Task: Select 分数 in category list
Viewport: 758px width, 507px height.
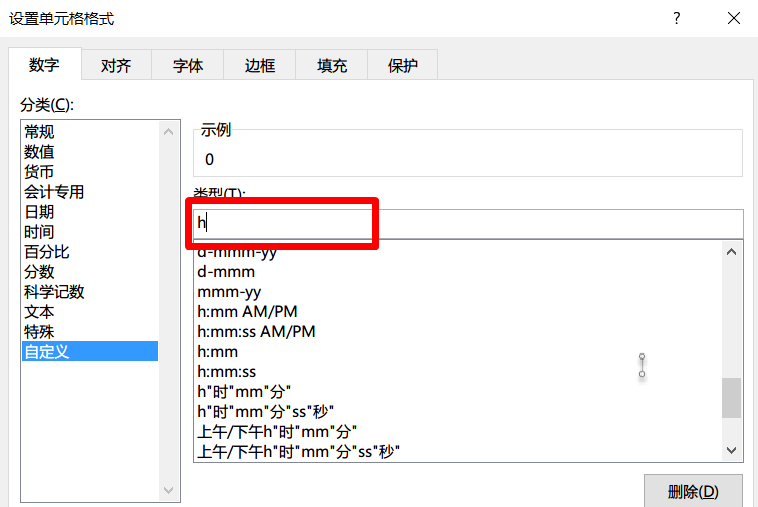Action: (90, 272)
